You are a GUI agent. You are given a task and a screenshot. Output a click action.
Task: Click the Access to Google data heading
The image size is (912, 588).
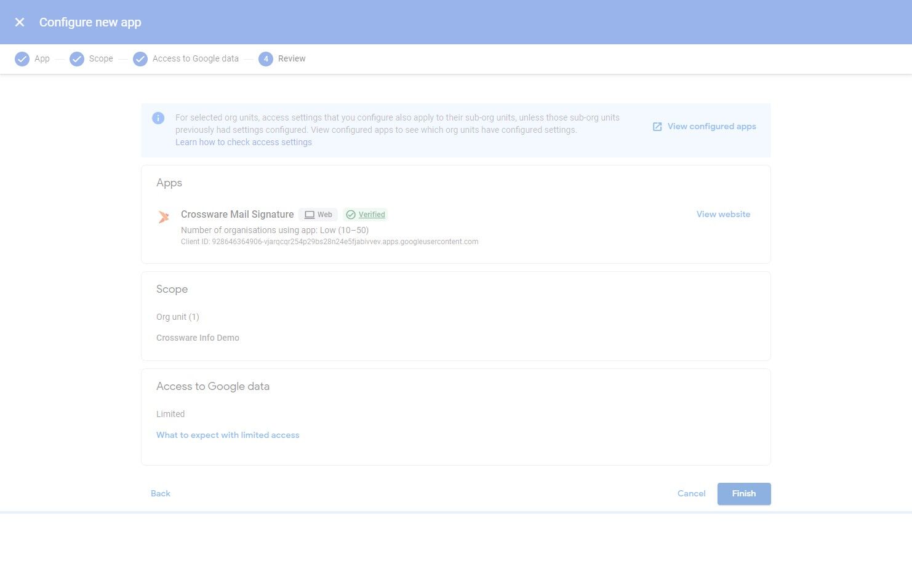(x=213, y=386)
